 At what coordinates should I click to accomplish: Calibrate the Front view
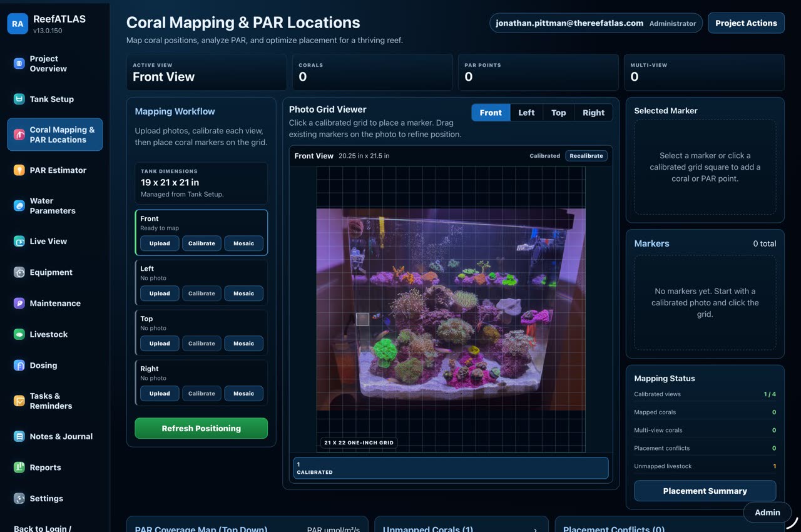[202, 243]
